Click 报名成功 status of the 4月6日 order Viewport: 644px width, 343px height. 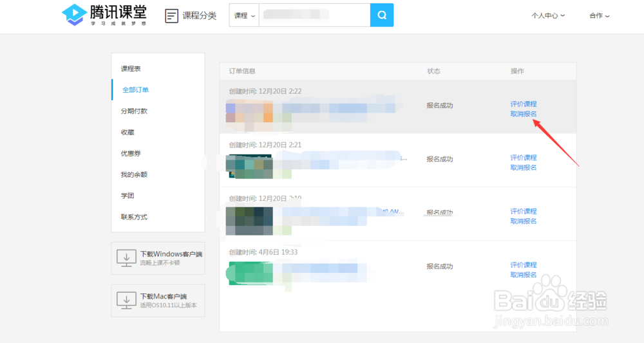[439, 266]
